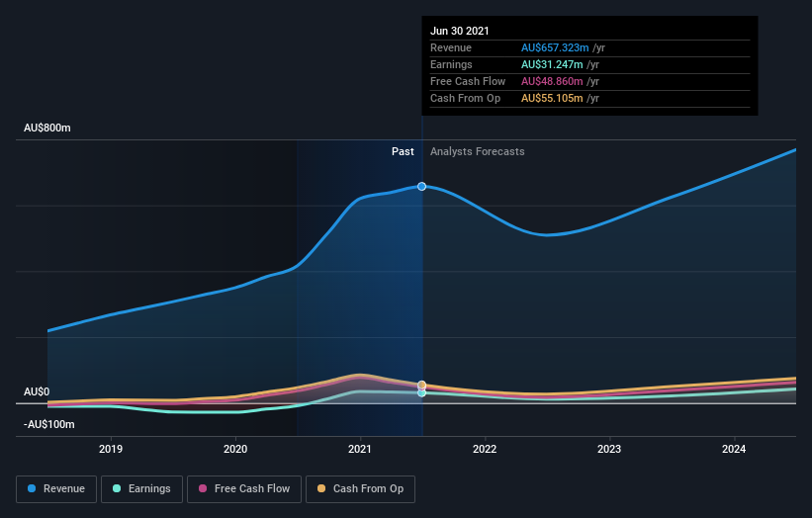Click the AU$657.323m revenue value
Viewport: 812px width, 518px height.
[555, 47]
